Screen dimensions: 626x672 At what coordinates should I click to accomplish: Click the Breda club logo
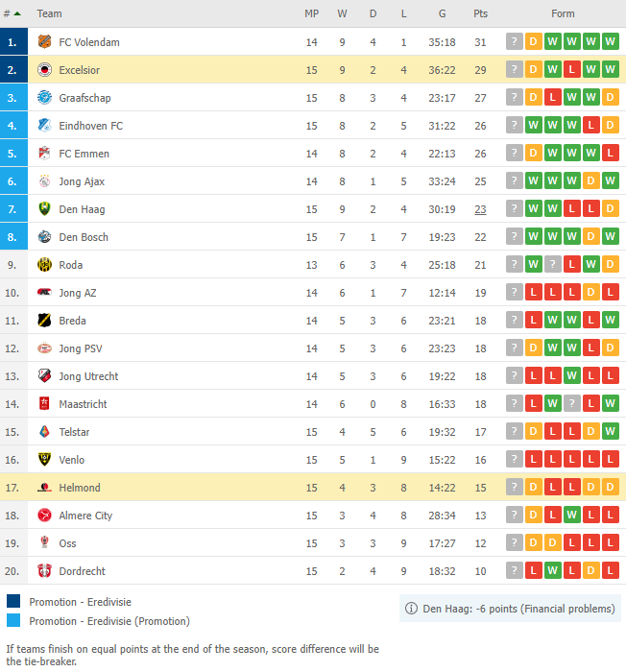[44, 321]
